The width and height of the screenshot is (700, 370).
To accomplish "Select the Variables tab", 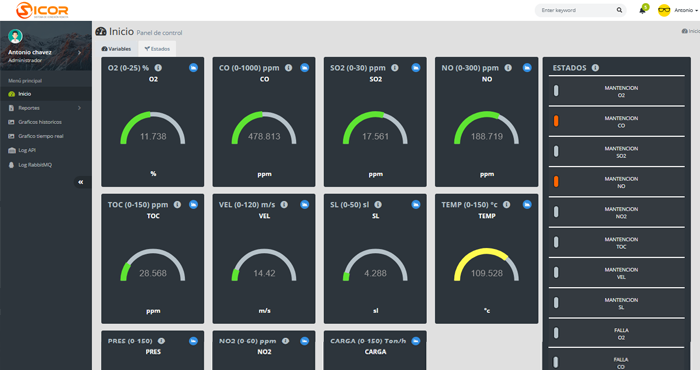I will point(117,49).
